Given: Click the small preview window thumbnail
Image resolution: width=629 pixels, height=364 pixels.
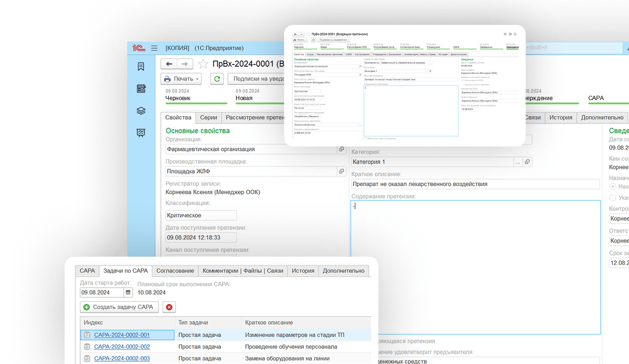Looking at the screenshot, I should (x=405, y=86).
